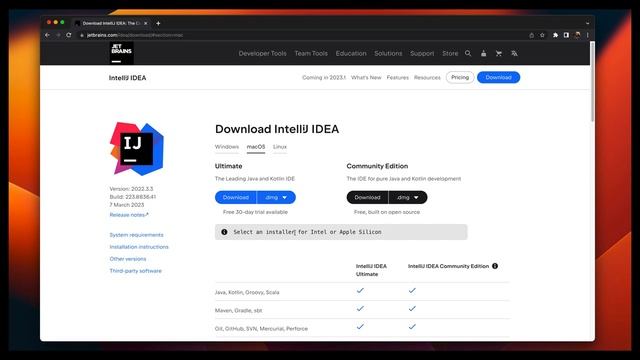Open the shopping cart icon

pyautogui.click(x=499, y=53)
